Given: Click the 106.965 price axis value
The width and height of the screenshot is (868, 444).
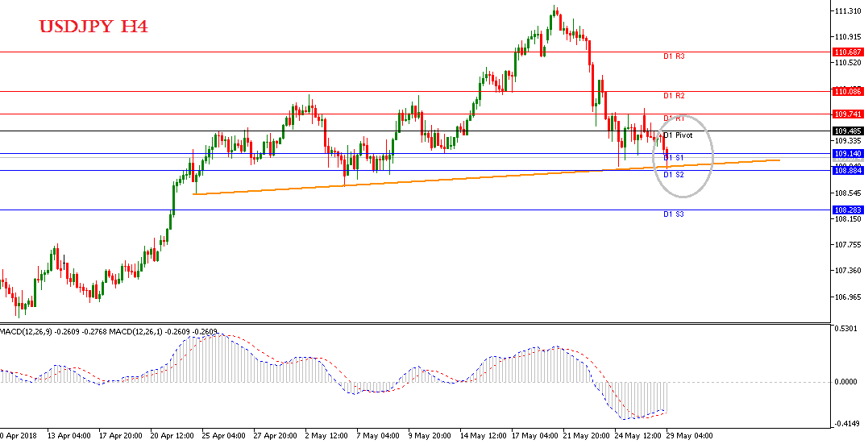Looking at the screenshot, I should tap(847, 297).
